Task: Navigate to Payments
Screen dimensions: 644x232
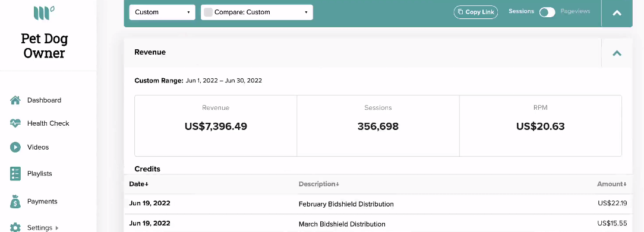Action: [42, 201]
